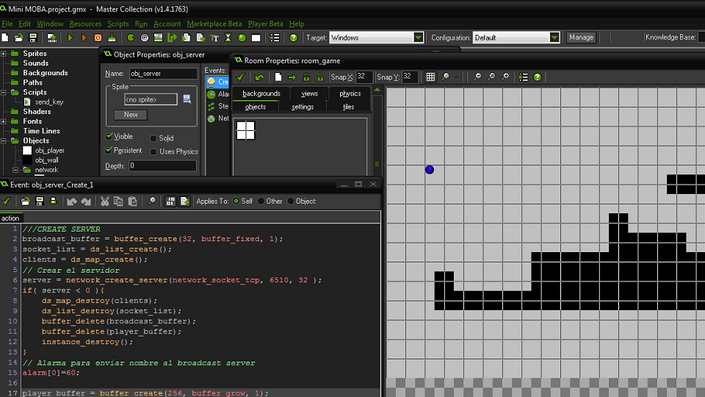
Task: Click the undo arrow in room toolbar
Action: tap(259, 77)
